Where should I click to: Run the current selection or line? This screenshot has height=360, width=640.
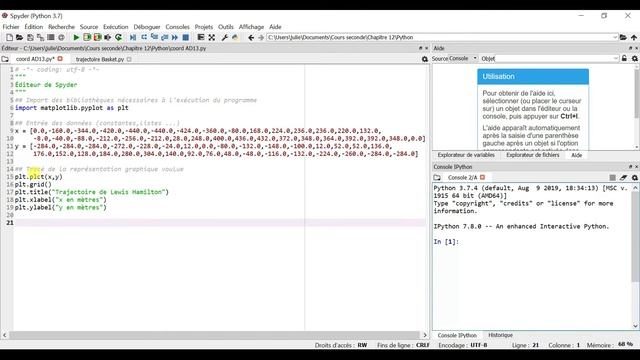pyautogui.click(x=108, y=38)
